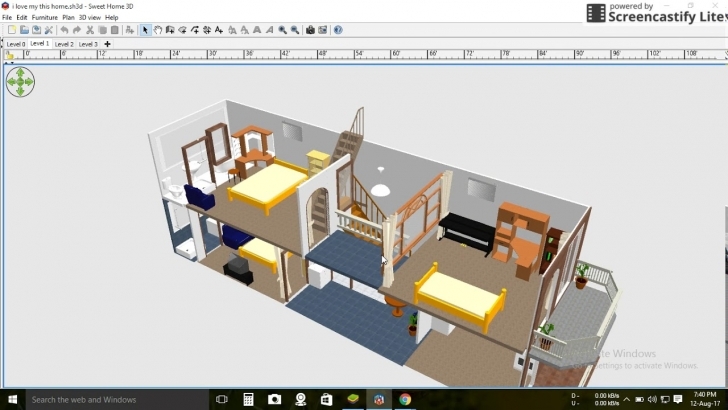728x410 pixels.
Task: Open the Help menu
Action: point(111,17)
